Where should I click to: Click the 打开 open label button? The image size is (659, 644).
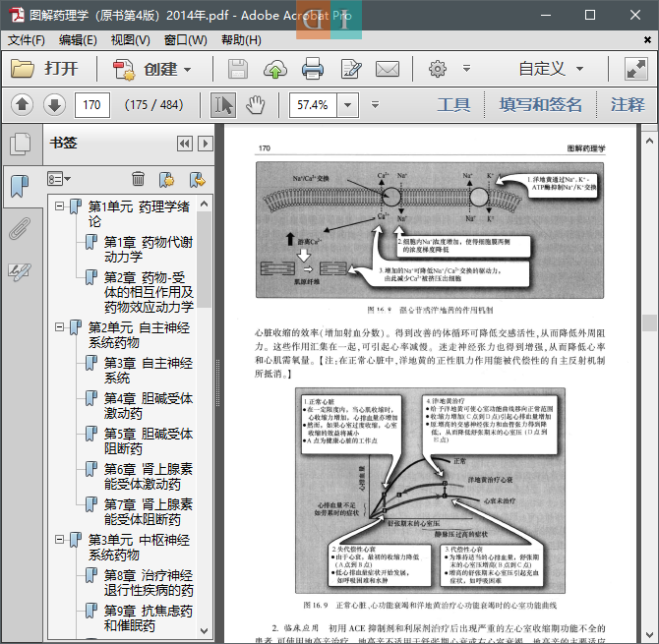(x=61, y=69)
